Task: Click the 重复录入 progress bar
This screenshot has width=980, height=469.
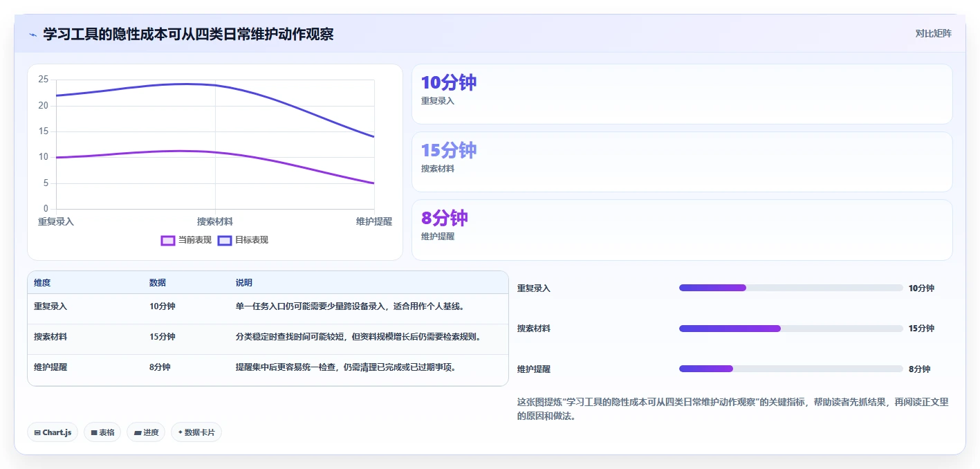Action: (x=791, y=288)
